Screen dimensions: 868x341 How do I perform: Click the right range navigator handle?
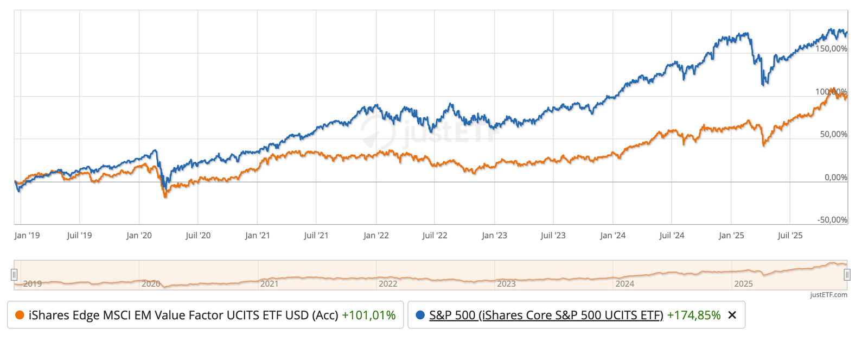pos(847,275)
